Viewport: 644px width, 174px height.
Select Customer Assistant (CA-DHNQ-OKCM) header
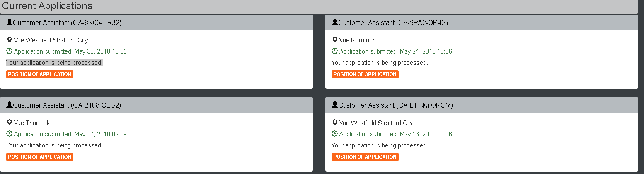(x=482, y=105)
